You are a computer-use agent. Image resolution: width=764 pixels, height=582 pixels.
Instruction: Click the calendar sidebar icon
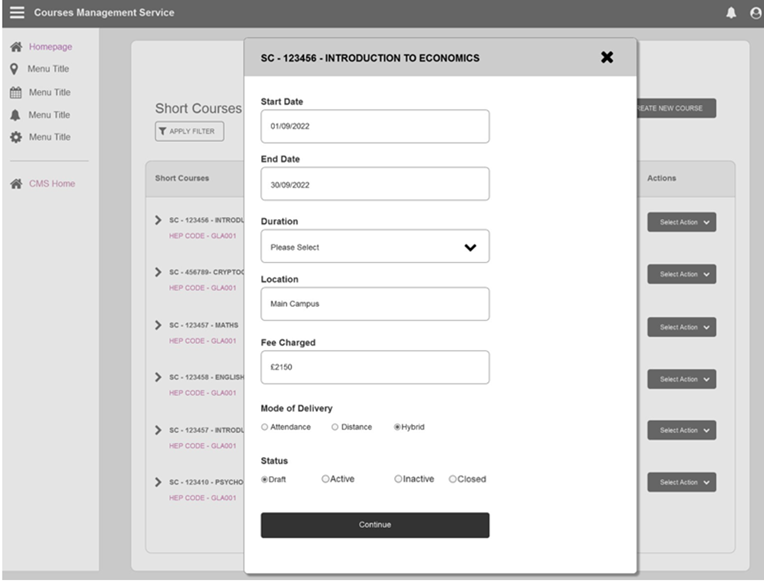[x=16, y=92]
